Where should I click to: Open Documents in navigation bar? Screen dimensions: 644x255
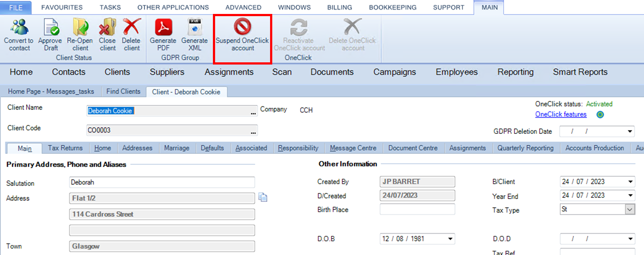point(332,72)
